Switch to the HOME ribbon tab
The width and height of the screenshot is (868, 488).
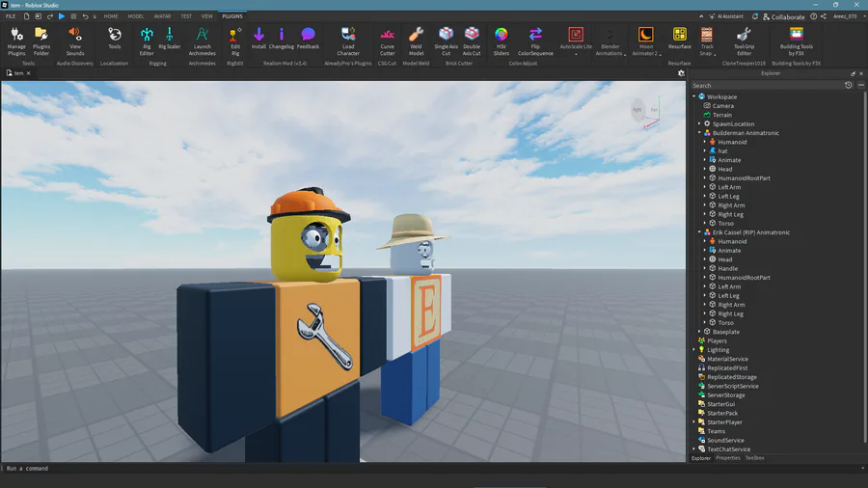[111, 16]
